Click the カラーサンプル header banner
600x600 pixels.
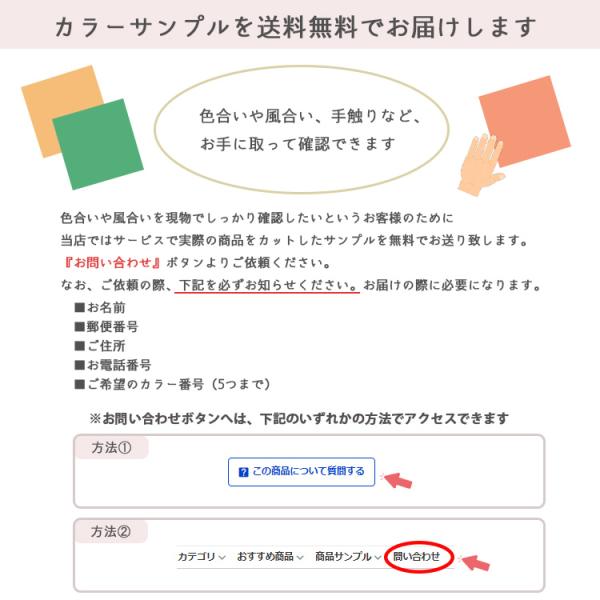(x=300, y=24)
